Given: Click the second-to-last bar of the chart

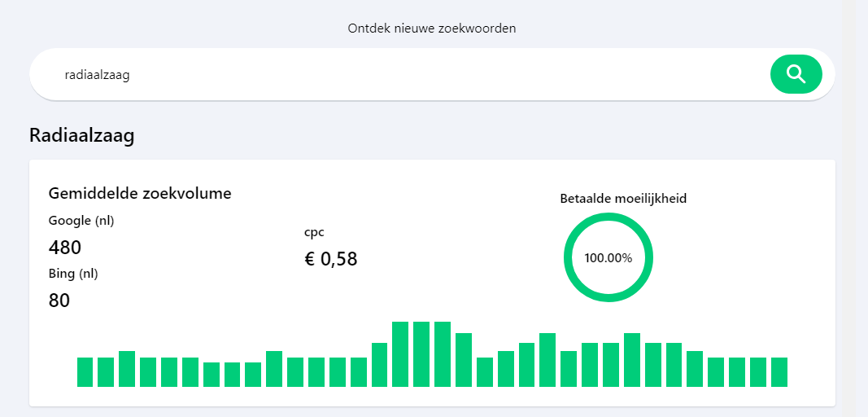Looking at the screenshot, I should [x=758, y=372].
